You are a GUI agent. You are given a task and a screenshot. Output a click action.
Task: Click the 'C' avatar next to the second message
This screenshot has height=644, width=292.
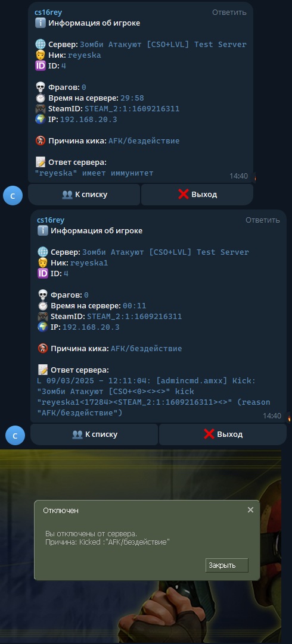[x=15, y=435]
